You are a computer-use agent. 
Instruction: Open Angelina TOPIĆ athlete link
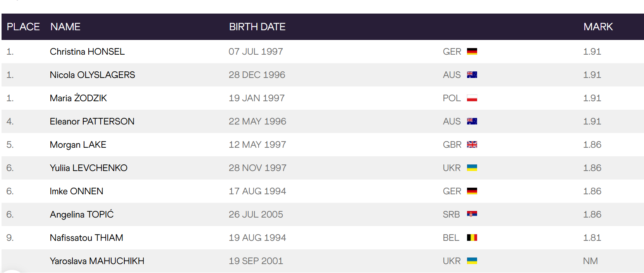click(x=82, y=214)
